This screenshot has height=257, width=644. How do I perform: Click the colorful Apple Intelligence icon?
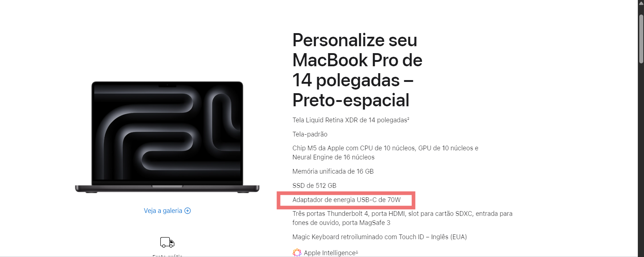click(297, 253)
